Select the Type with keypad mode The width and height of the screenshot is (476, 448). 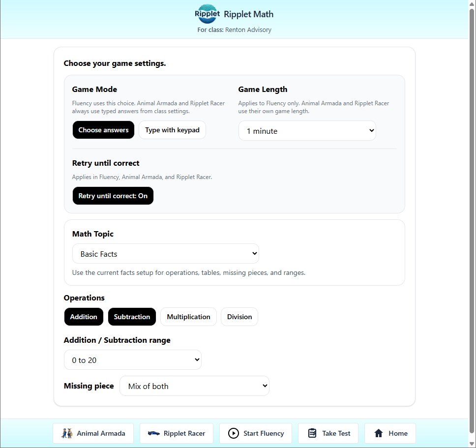(172, 130)
